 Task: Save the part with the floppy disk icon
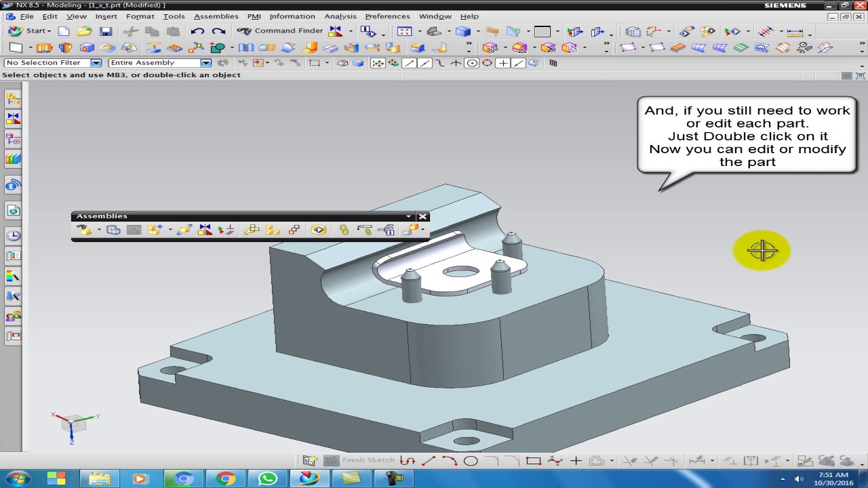tap(105, 31)
